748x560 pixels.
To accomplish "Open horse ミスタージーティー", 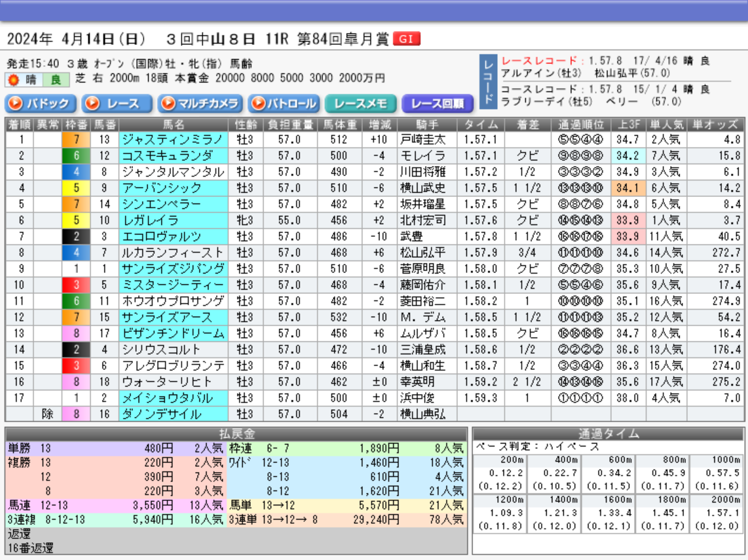I will click(173, 285).
